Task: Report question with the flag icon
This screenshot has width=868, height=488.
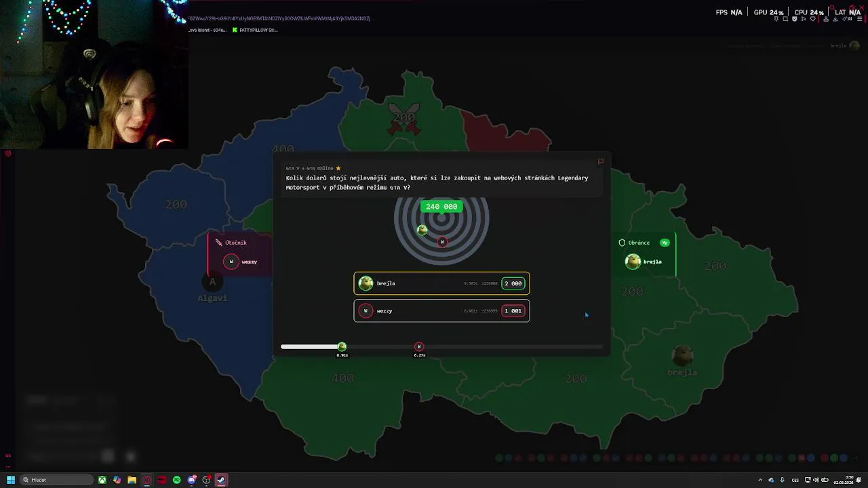Action: tap(600, 162)
